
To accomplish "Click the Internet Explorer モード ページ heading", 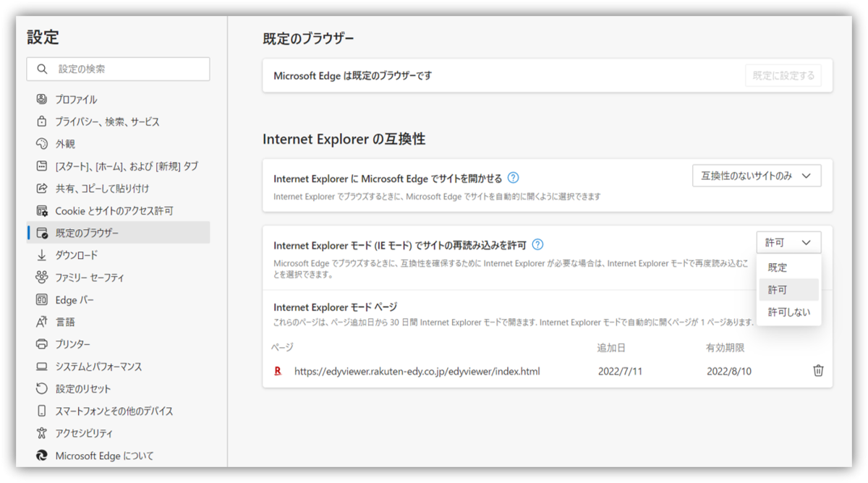I will click(335, 307).
